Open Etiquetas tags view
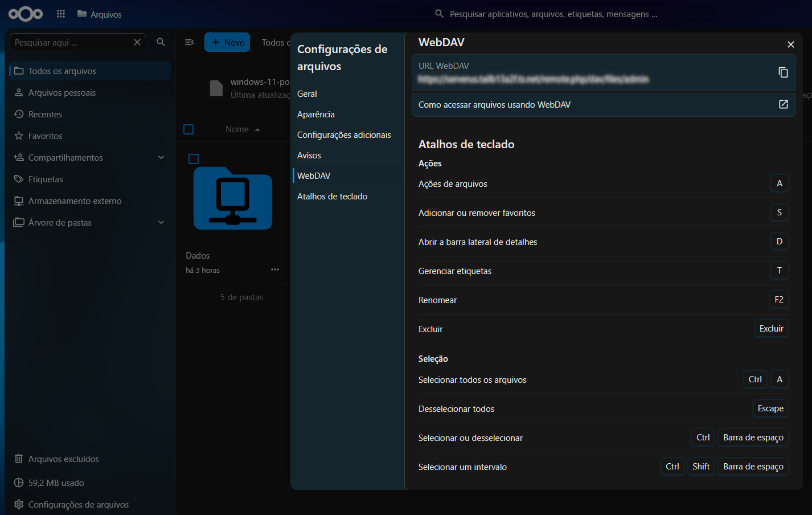The image size is (812, 515). (x=46, y=179)
